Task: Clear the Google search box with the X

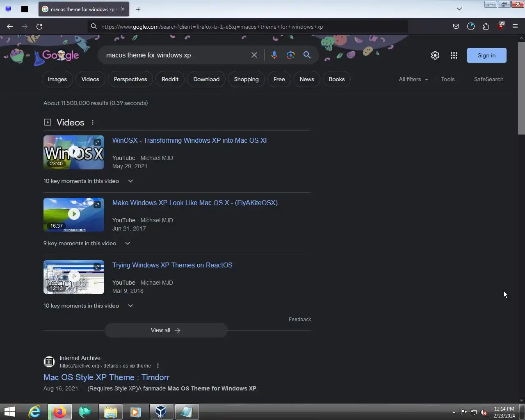Action: point(254,55)
